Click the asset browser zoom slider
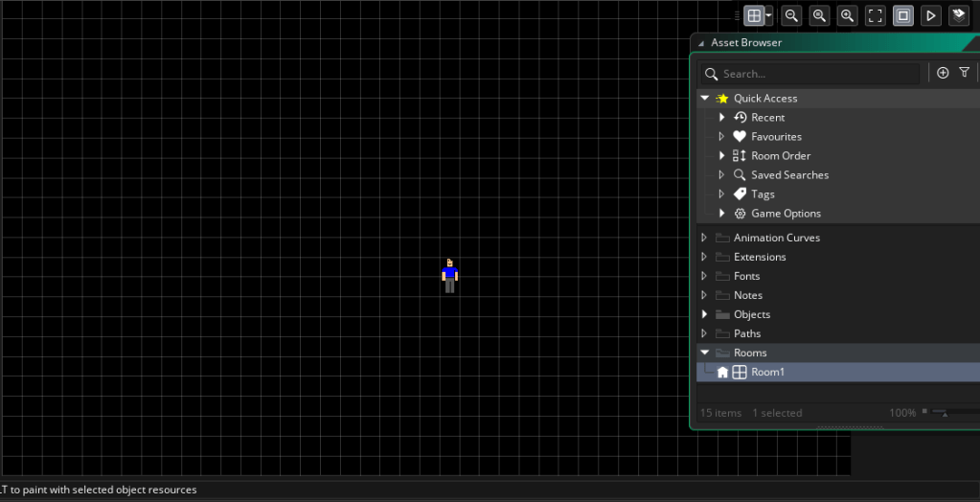The width and height of the screenshot is (980, 502). pos(948,413)
